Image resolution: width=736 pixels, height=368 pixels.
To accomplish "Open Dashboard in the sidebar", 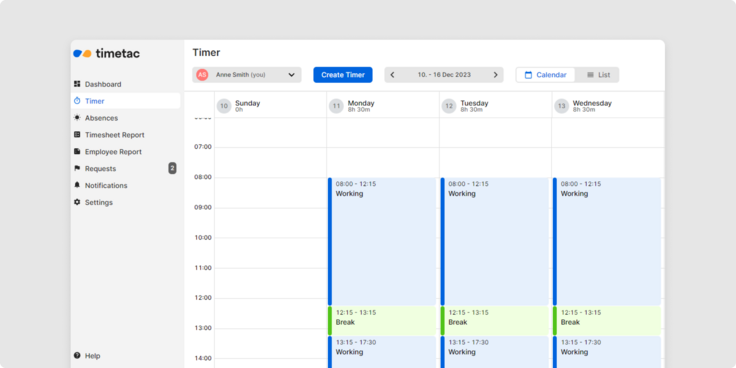I will (x=126, y=84).
